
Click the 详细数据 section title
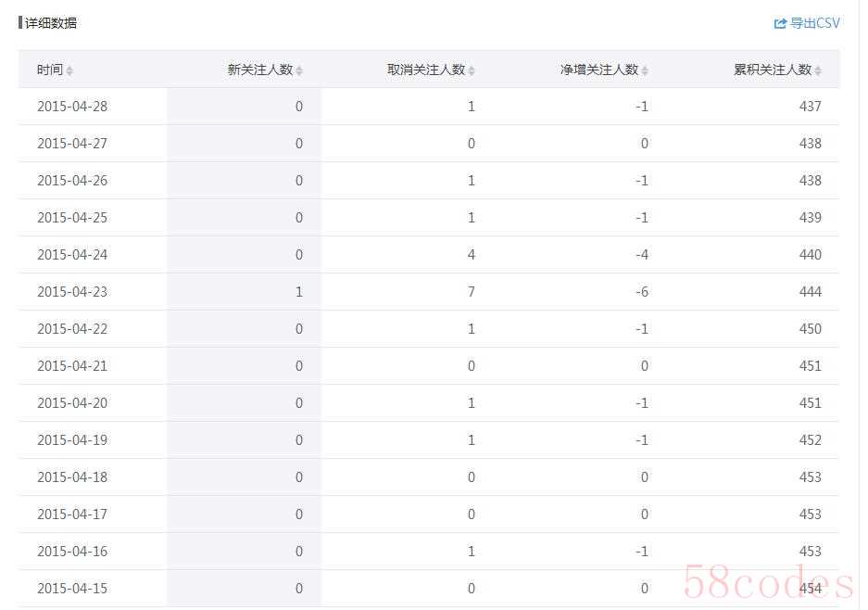click(x=51, y=23)
